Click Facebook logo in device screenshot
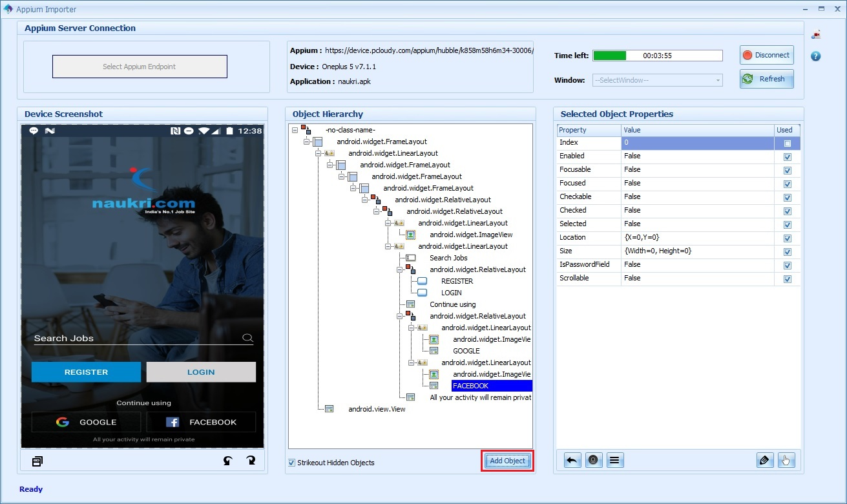The height and width of the screenshot is (504, 847). [173, 422]
